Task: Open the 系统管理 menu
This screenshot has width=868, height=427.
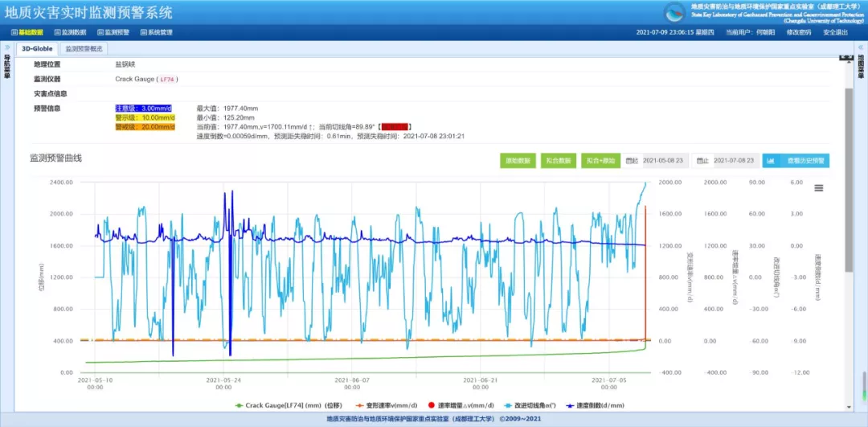Action: (157, 32)
